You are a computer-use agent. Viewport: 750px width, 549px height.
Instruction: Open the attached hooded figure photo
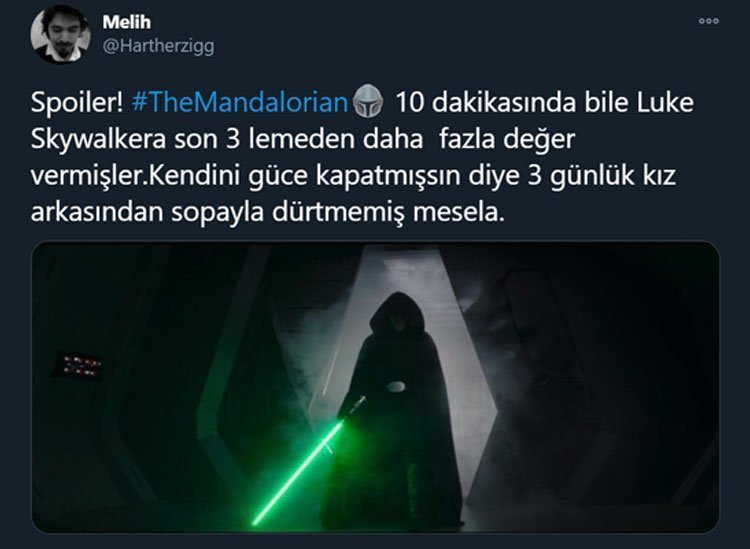375,387
